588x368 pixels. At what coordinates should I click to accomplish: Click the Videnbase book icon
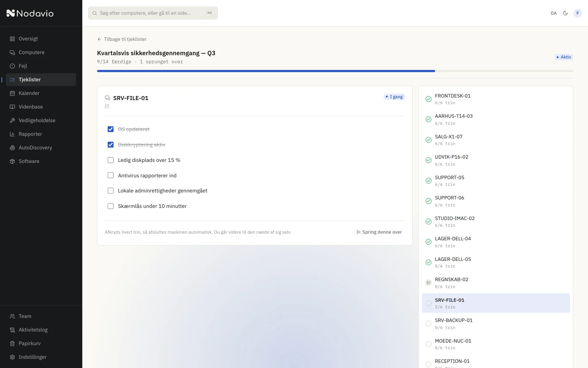[x=12, y=107]
